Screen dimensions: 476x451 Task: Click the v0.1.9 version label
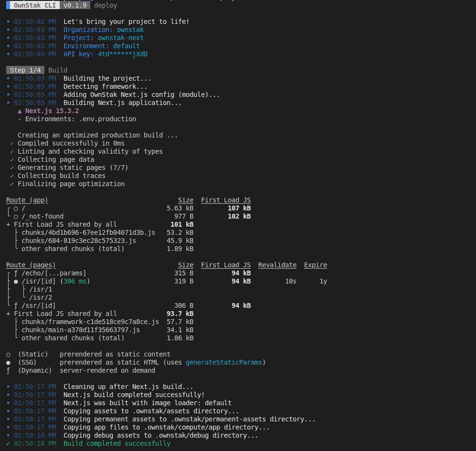point(76,5)
